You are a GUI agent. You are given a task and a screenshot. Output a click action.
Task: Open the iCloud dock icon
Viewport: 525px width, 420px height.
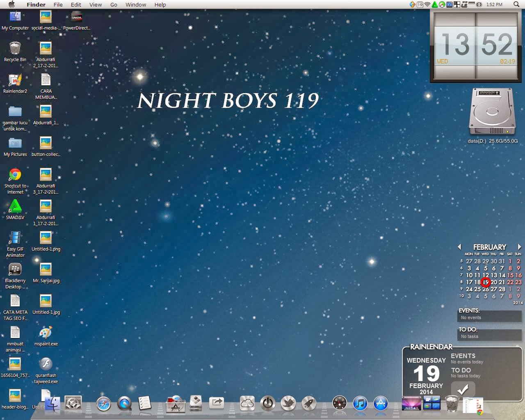(247, 403)
